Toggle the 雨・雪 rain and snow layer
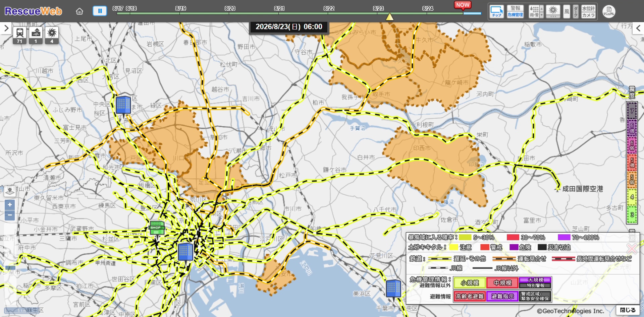The height and width of the screenshot is (317, 644). [534, 11]
